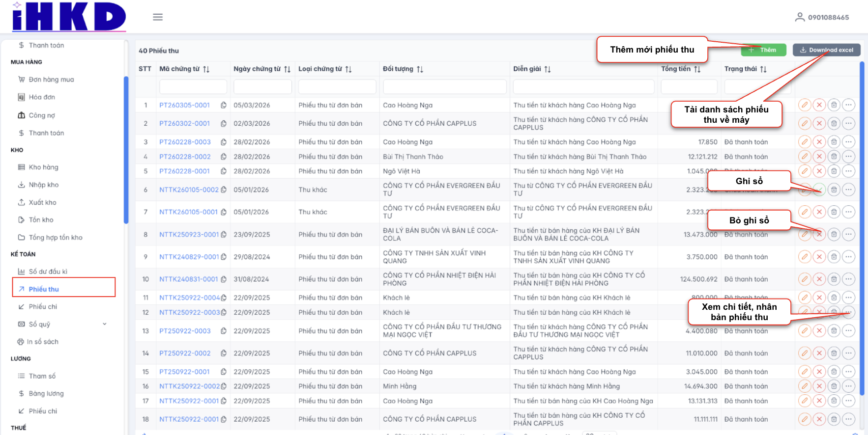
Task: Click the hamburger menu icon beside the logo
Action: point(157,17)
